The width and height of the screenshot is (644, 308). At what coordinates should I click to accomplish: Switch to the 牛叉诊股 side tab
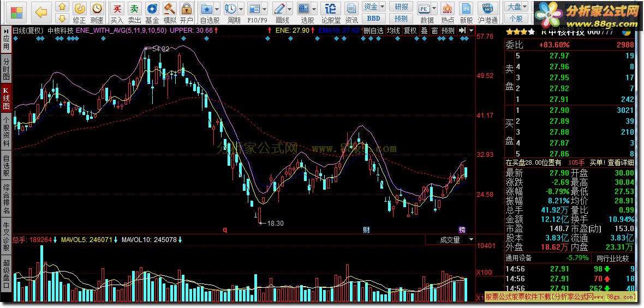pos(6,236)
